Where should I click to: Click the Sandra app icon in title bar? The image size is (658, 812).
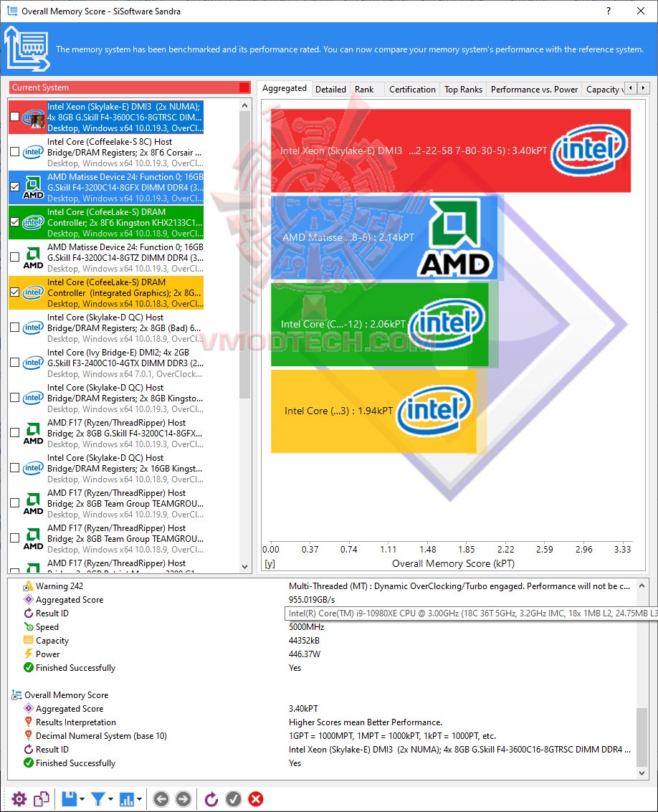[x=12, y=11]
